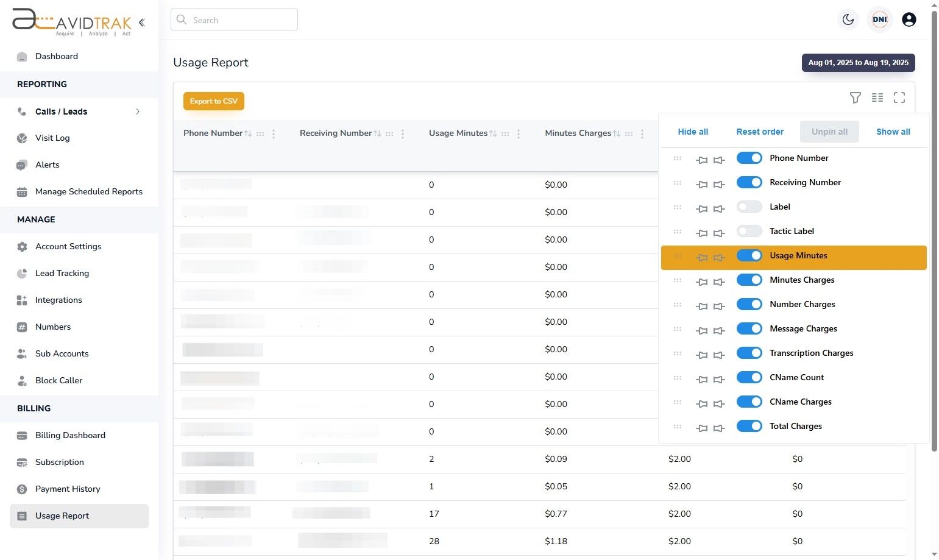Click the Export to CSV button
Viewport: 939px width, 560px height.
pos(213,101)
